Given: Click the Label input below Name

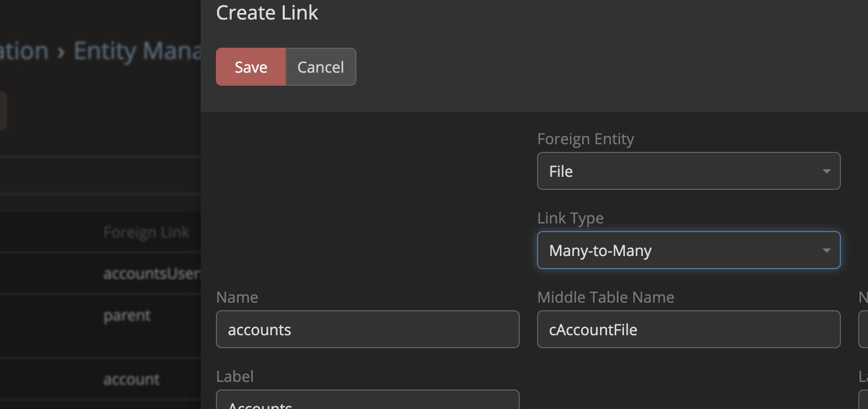Looking at the screenshot, I should [367, 400].
